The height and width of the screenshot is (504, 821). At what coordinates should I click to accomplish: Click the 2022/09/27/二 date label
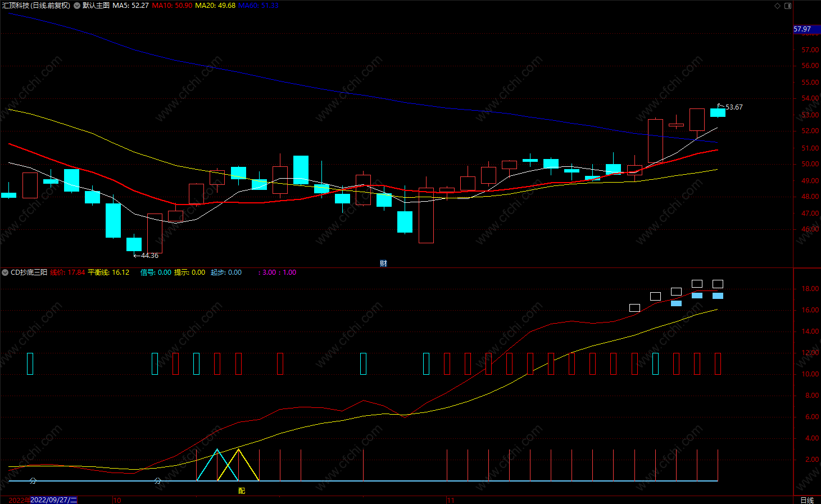click(54, 500)
